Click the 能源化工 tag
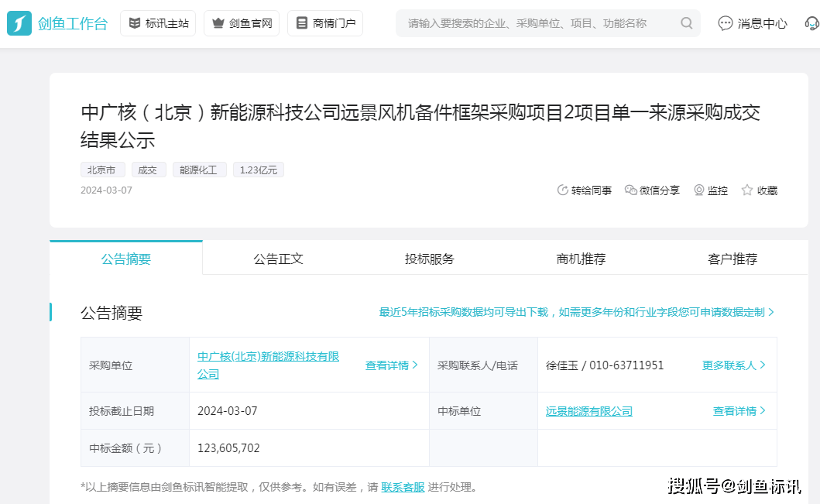This screenshot has width=820, height=504. (199, 170)
